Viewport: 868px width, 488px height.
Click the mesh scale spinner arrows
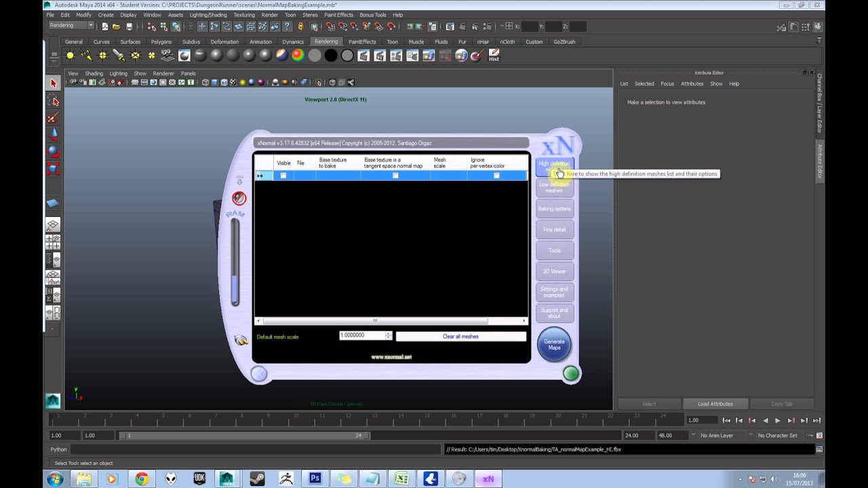[x=388, y=335]
